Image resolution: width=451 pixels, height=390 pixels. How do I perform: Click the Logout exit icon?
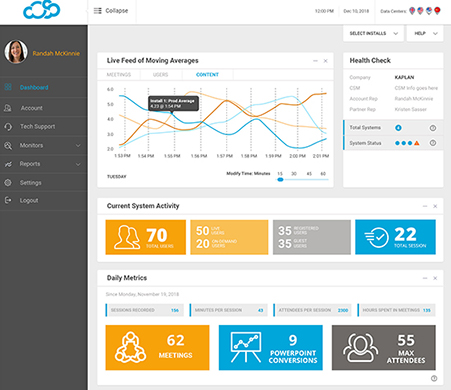point(8,200)
